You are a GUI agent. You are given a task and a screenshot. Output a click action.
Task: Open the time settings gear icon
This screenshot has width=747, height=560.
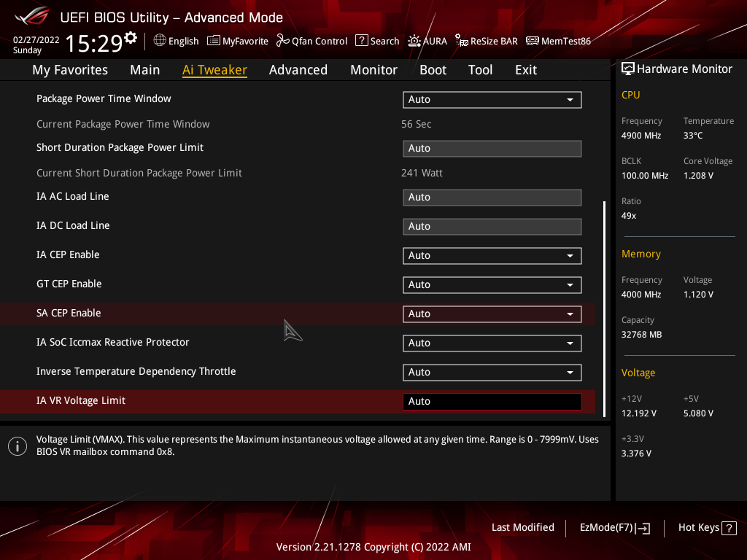click(131, 38)
